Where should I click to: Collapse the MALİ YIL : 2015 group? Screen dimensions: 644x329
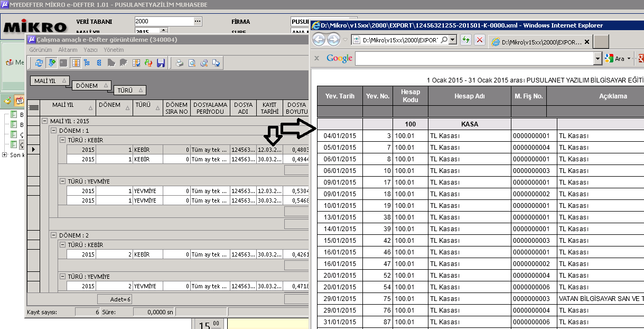pos(45,121)
